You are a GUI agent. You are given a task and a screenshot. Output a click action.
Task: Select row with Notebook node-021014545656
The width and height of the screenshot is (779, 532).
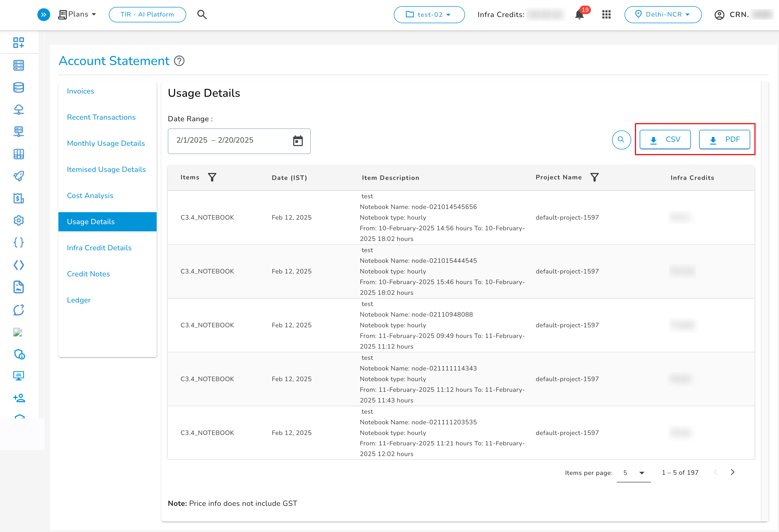pos(461,217)
